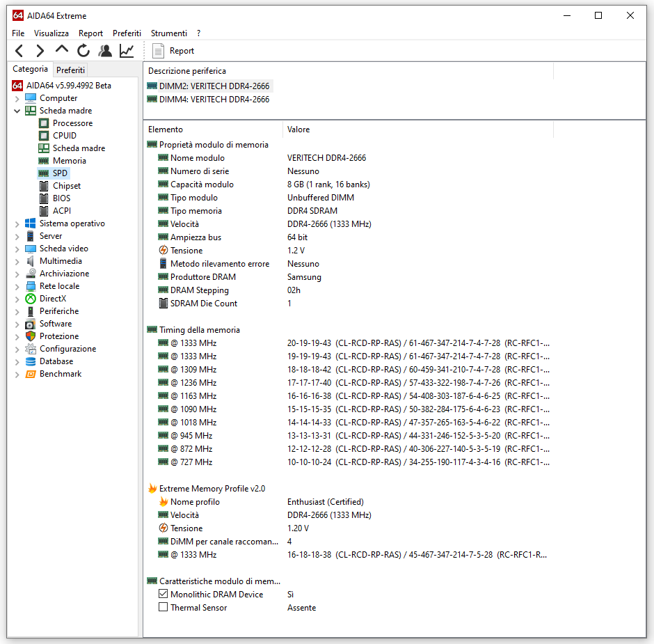Click the Archiviazione disk icon
654x644 pixels.
tap(31, 274)
